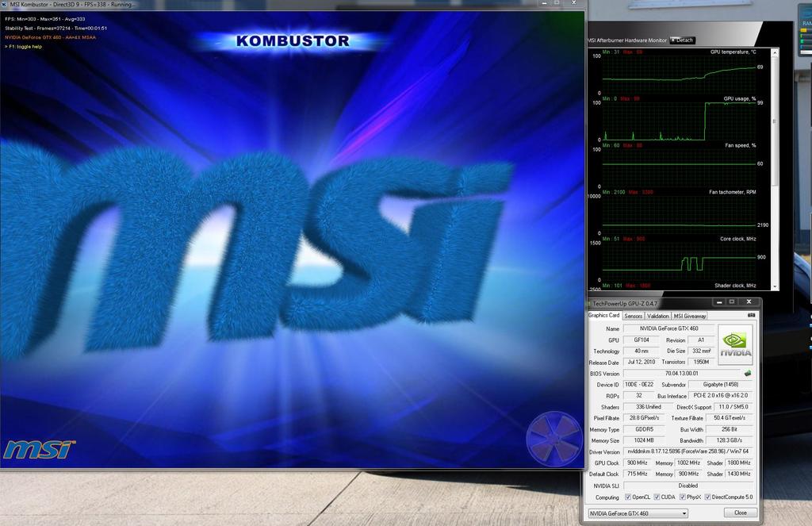
Task: Click the BIOS save chip icon in GPU-Z
Action: click(x=748, y=373)
